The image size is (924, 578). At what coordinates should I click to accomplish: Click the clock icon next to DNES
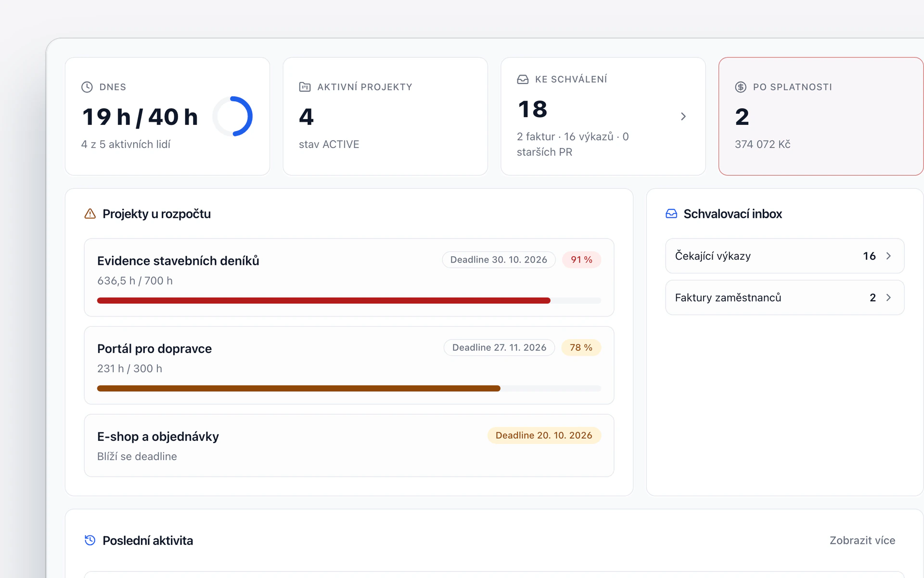click(x=87, y=87)
